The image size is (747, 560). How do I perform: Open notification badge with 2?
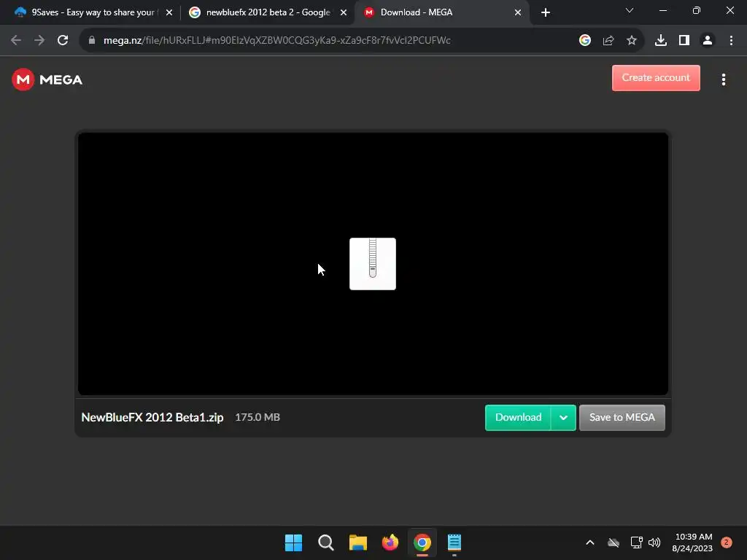tap(726, 542)
